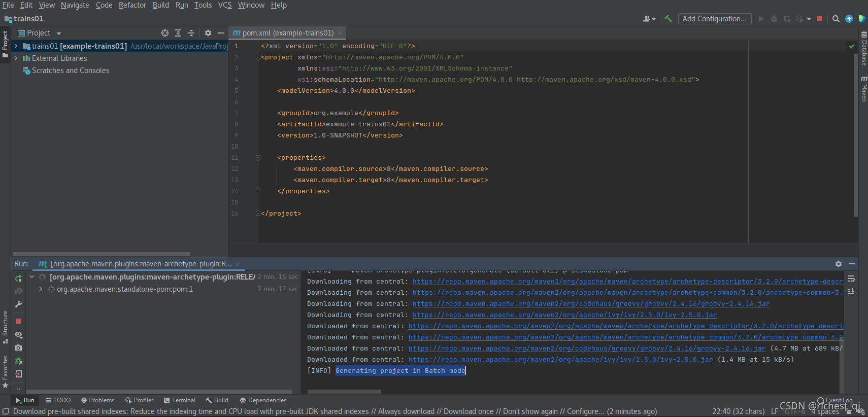Screen dimensions: 868x417
Task: Open Run panel wrench settings icon
Action: pos(18,304)
